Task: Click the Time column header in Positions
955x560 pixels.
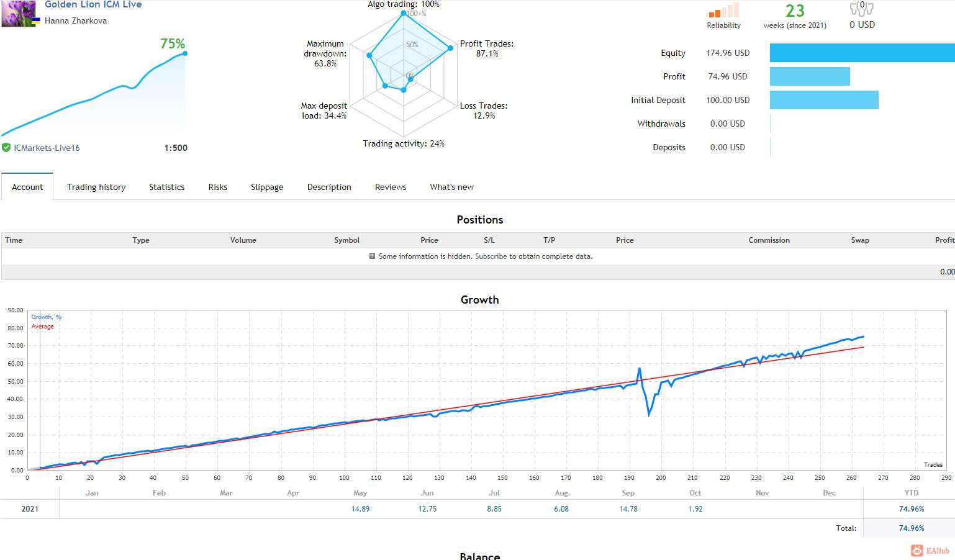Action: pyautogui.click(x=14, y=240)
